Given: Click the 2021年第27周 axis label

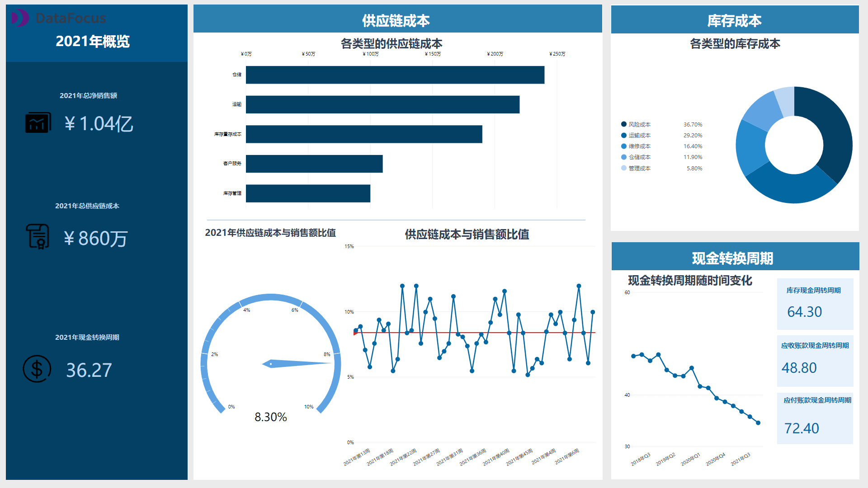Looking at the screenshot, I should tap(427, 457).
